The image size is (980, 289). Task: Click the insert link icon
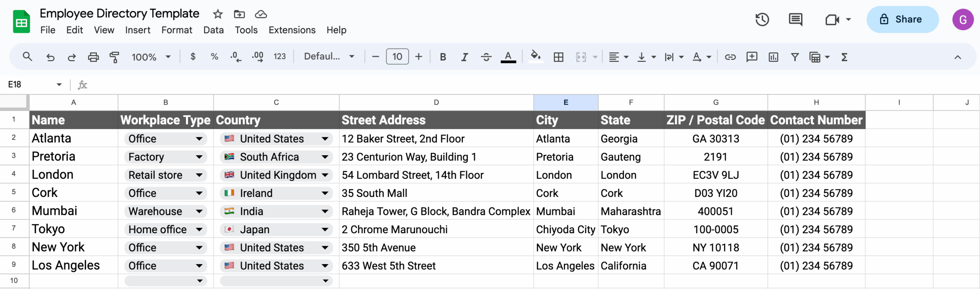coord(730,57)
